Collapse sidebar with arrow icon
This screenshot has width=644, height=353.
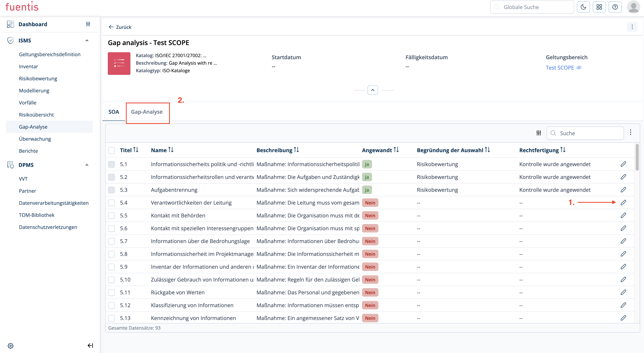tap(90, 346)
